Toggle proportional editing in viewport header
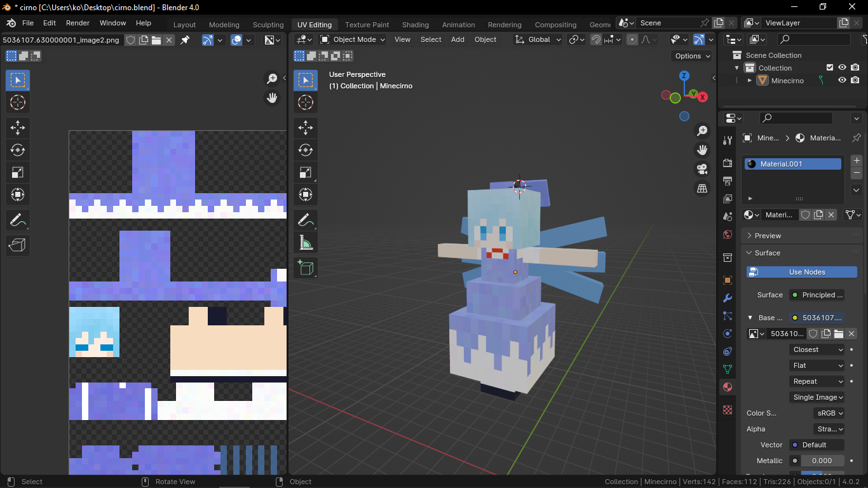 coord(632,39)
